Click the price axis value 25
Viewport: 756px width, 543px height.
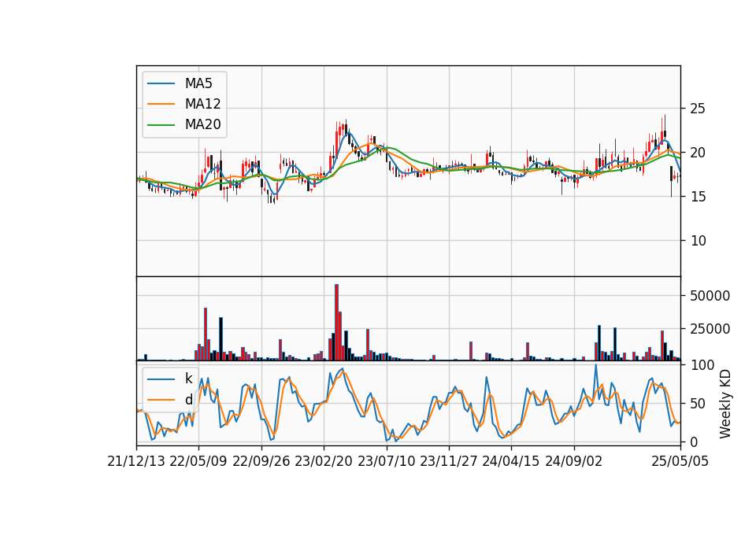pos(698,109)
